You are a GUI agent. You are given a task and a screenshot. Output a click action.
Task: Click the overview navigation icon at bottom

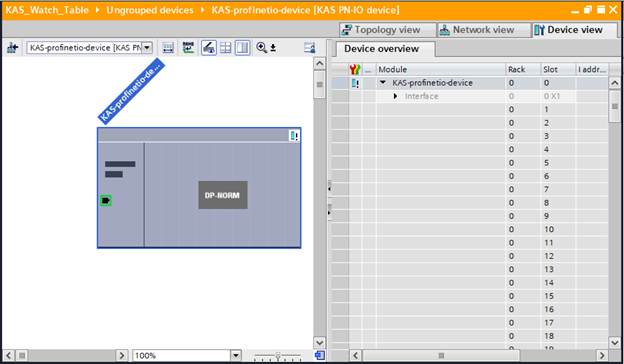tap(319, 355)
